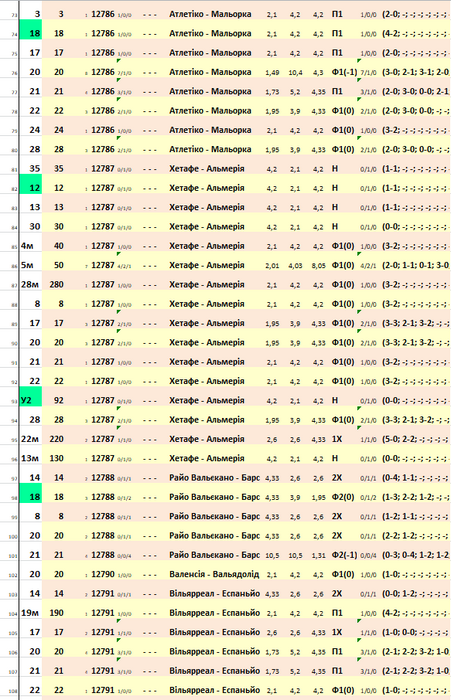The height and width of the screenshot is (700, 451).
Task: Select Ф1(0) cell in the 28м row
Action: tap(343, 285)
